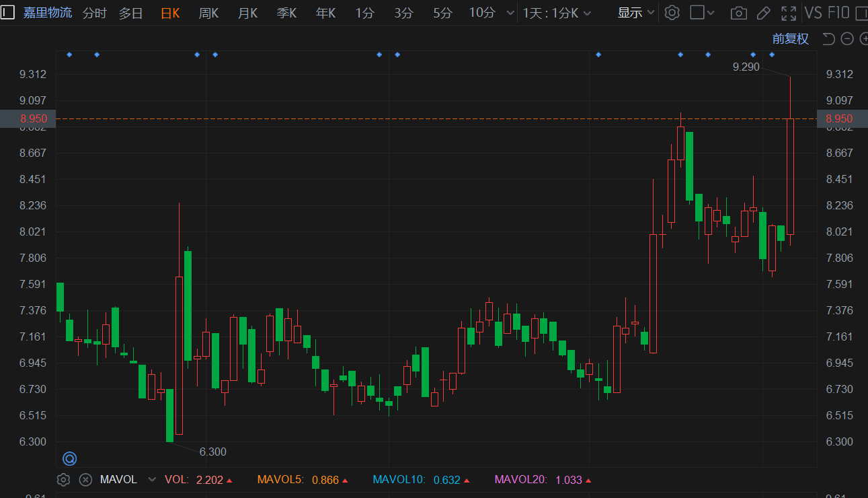Expand the 显示 dropdown

pyautogui.click(x=636, y=13)
